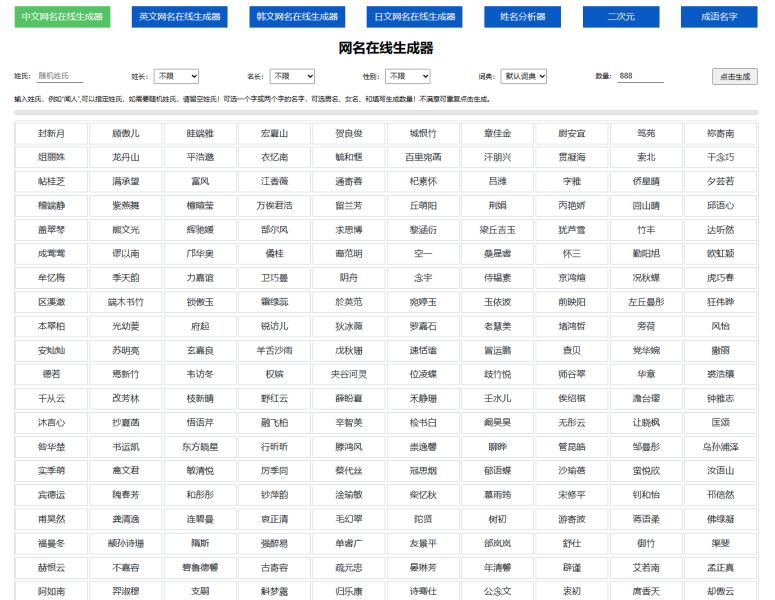This screenshot has width=775, height=600.
Task: Pick the name 阿如南
Action: tap(51, 591)
